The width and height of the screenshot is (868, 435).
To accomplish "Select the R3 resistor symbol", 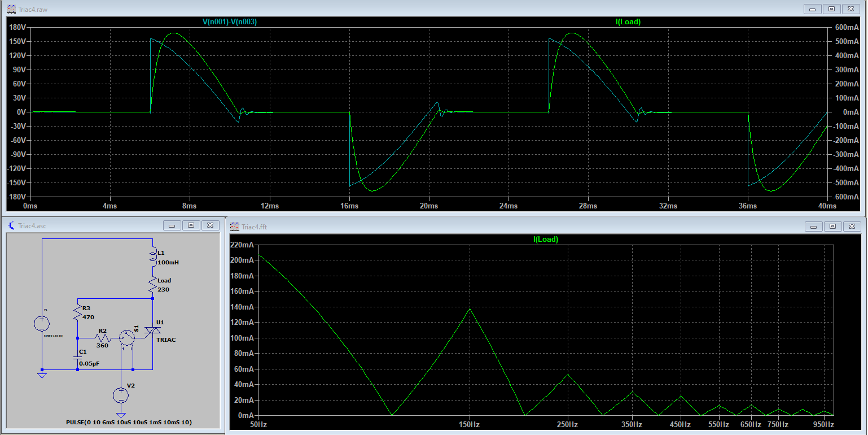I will (x=77, y=312).
